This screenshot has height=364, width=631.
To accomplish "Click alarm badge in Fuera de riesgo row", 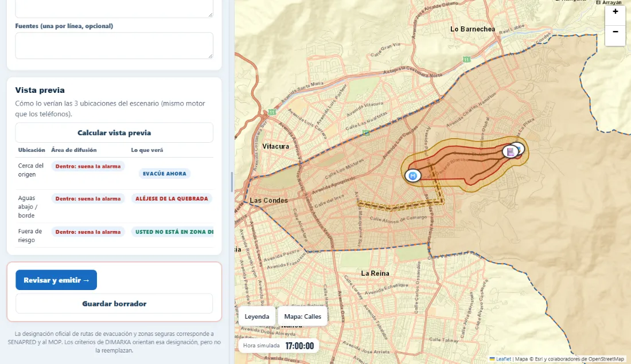I will coord(88,232).
